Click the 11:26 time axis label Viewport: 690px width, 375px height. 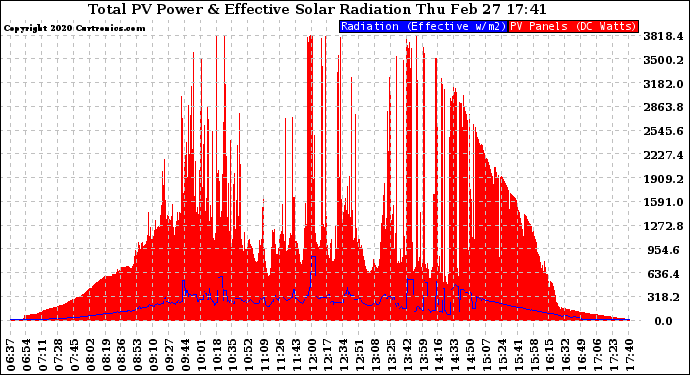pos(281,355)
